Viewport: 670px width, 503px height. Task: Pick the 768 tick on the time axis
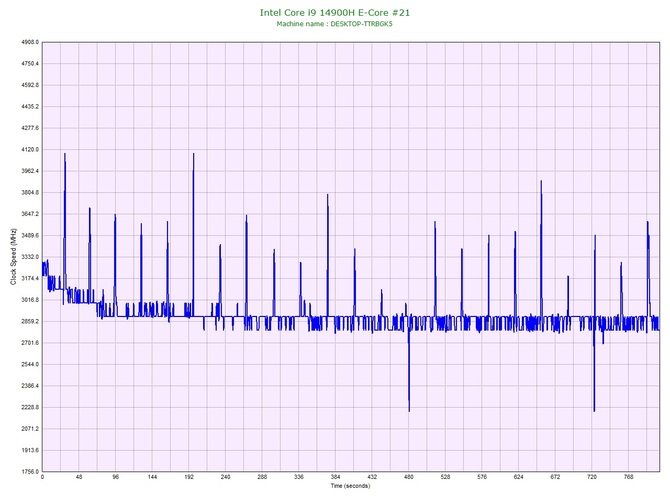click(629, 477)
